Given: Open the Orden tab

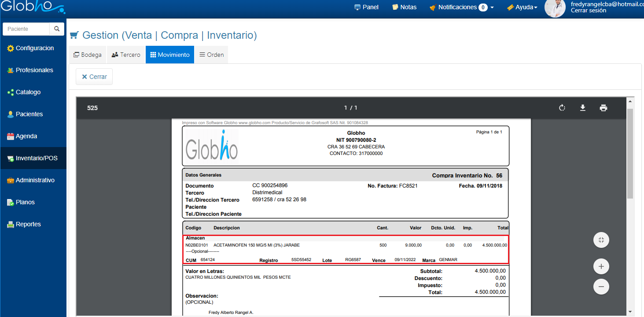Looking at the screenshot, I should pyautogui.click(x=211, y=55).
